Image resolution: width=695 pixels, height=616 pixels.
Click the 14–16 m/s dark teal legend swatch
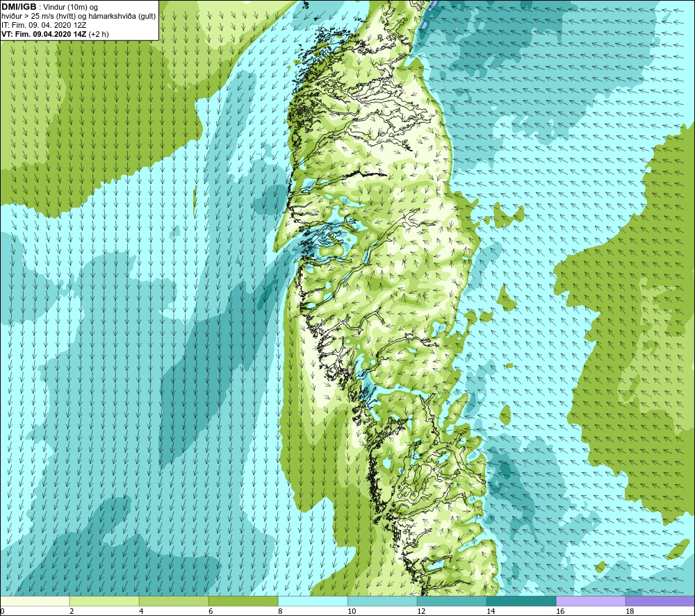point(521,601)
